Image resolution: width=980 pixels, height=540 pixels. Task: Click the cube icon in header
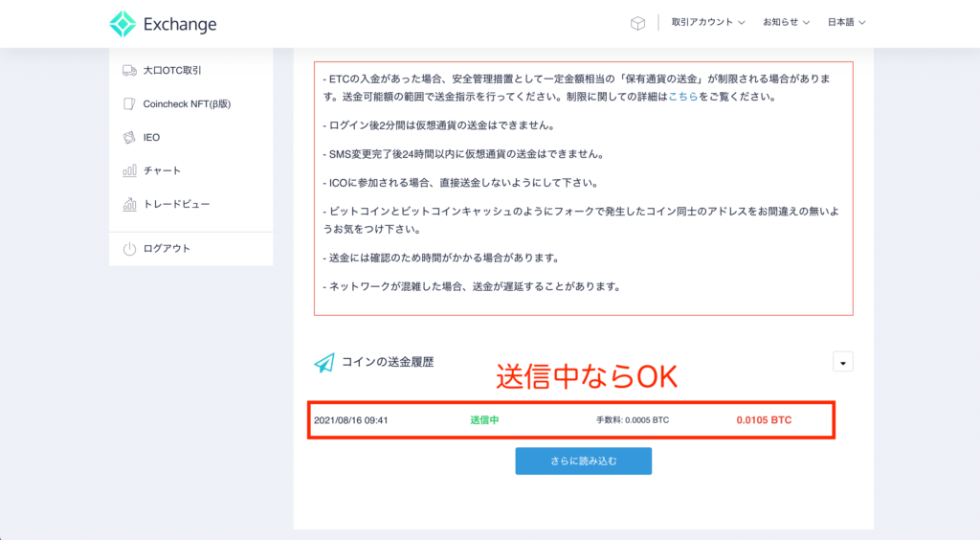tap(637, 23)
